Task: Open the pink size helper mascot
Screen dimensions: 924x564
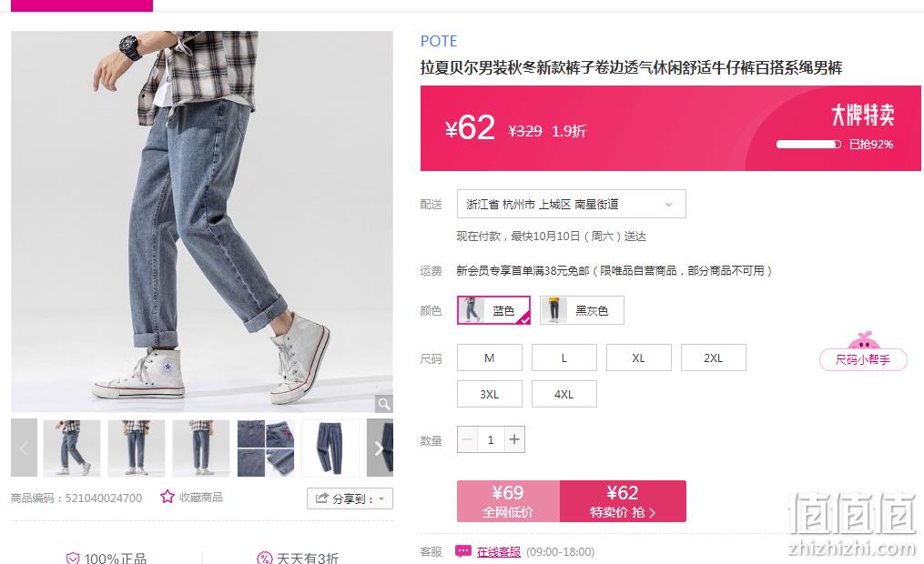Action: point(863,351)
